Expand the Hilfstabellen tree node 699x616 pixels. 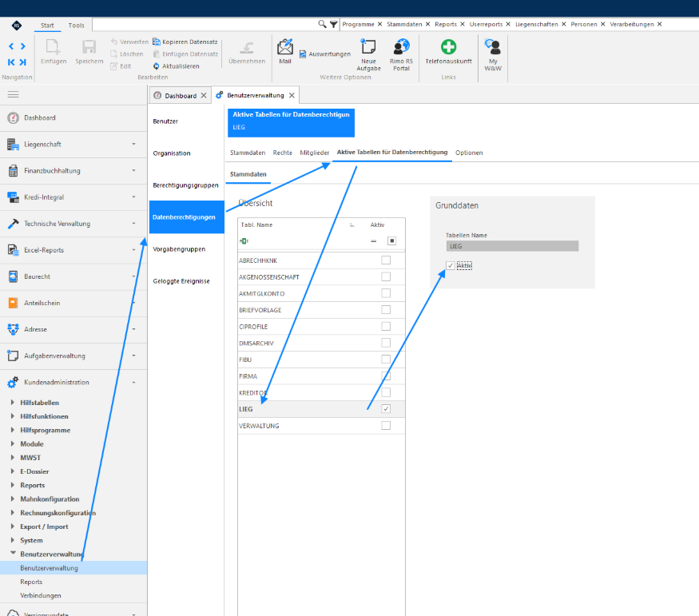click(x=13, y=403)
